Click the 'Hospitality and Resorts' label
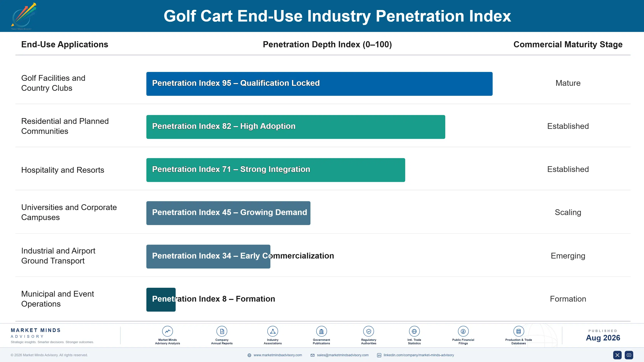 (63, 170)
